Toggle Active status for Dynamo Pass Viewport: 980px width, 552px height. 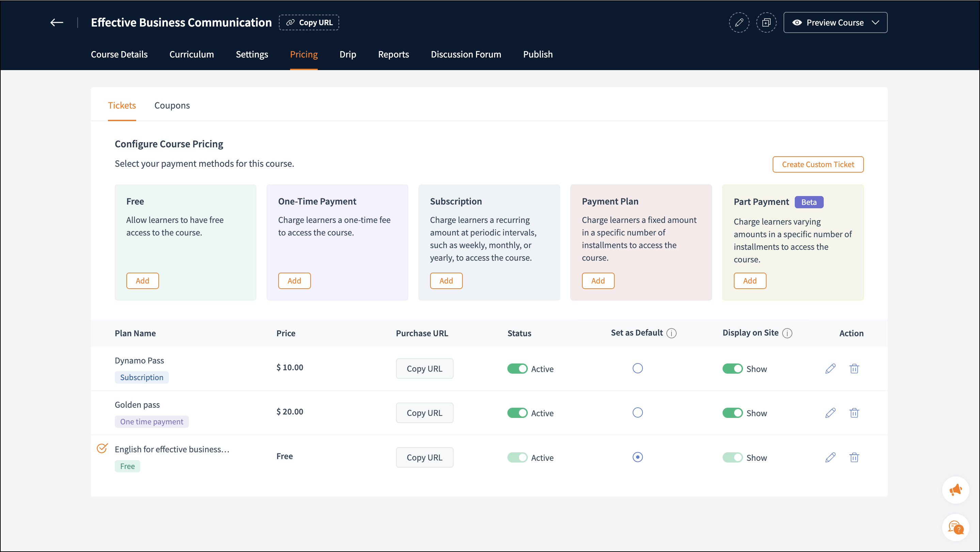517,368
